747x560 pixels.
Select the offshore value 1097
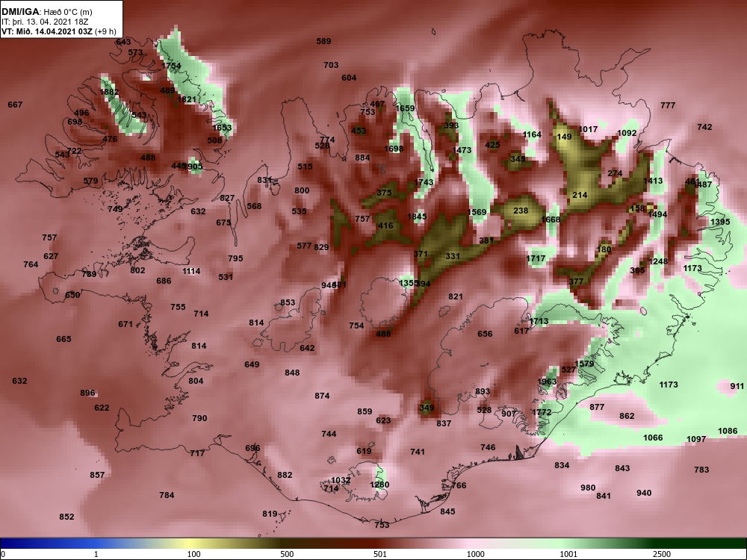696,439
